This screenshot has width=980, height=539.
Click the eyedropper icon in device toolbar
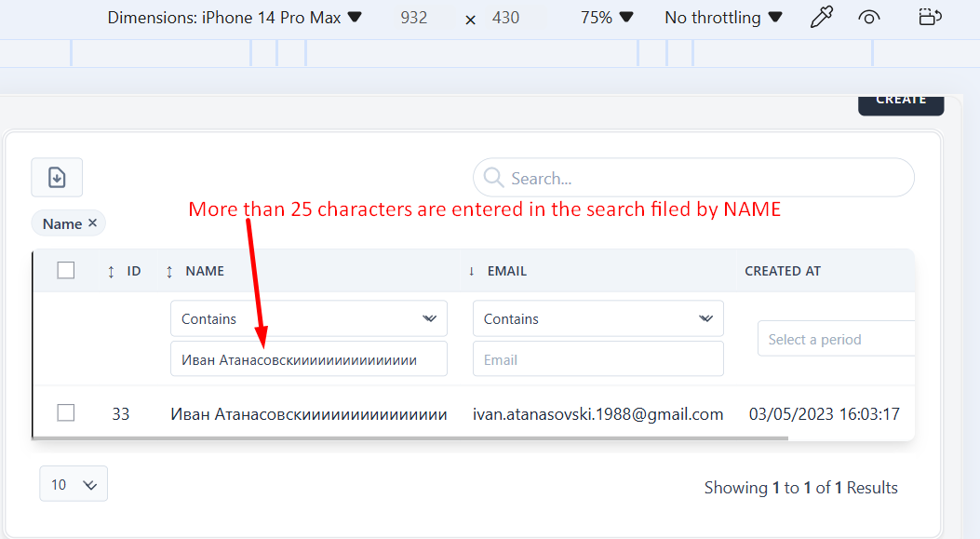(822, 18)
